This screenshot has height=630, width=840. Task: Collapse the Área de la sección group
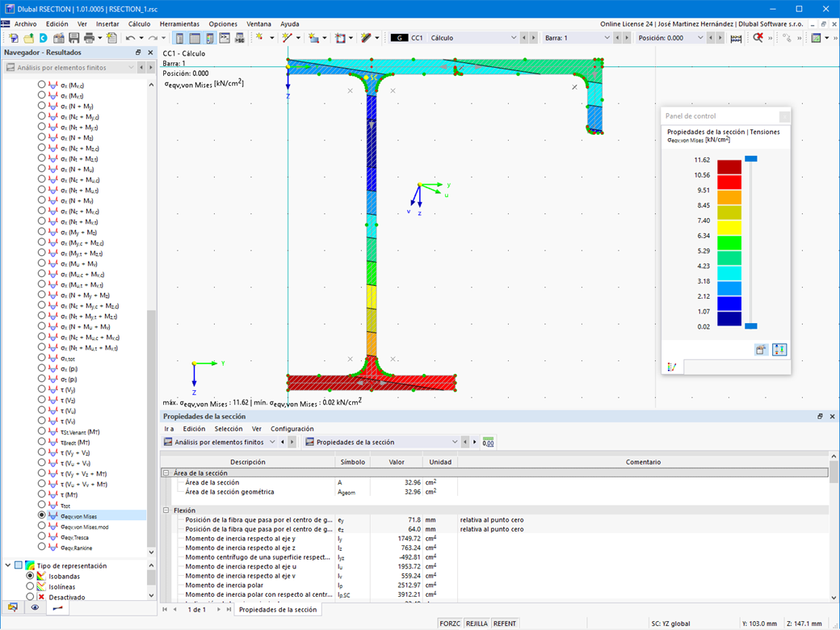tap(166, 473)
